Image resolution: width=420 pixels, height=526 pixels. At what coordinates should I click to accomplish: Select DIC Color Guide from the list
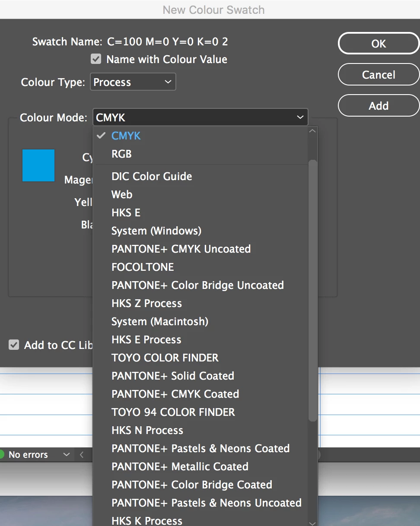(200, 176)
